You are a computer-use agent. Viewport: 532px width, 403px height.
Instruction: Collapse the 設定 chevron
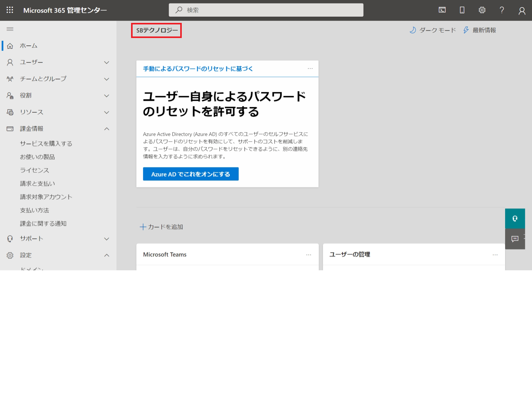click(x=107, y=255)
